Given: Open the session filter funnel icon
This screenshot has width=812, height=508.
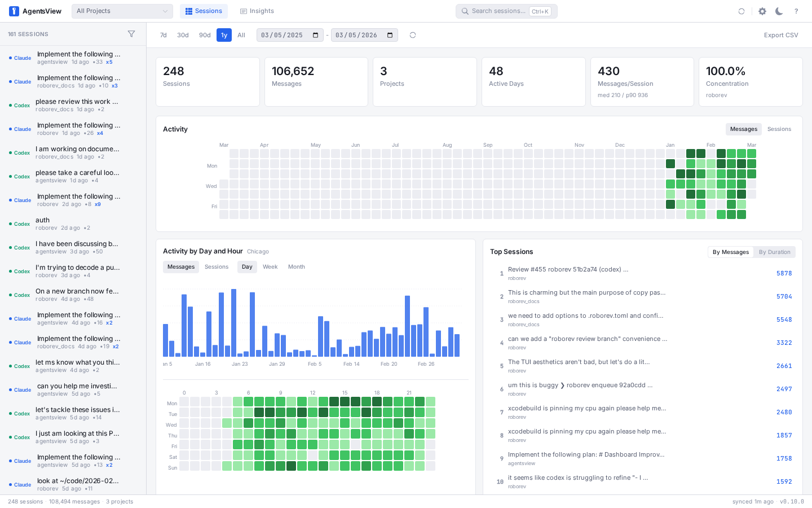Looking at the screenshot, I should (131, 34).
